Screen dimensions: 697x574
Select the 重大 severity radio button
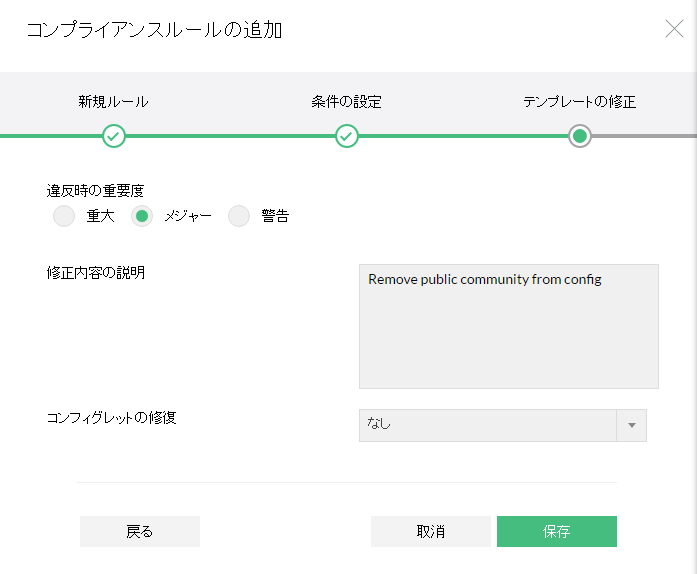click(x=64, y=216)
